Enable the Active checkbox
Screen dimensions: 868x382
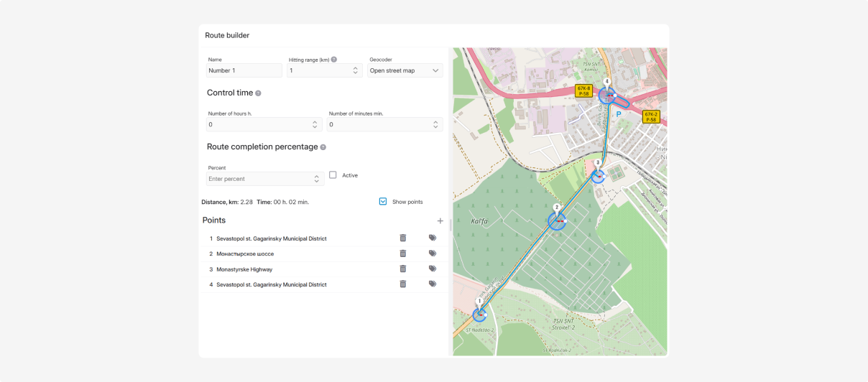[333, 174]
